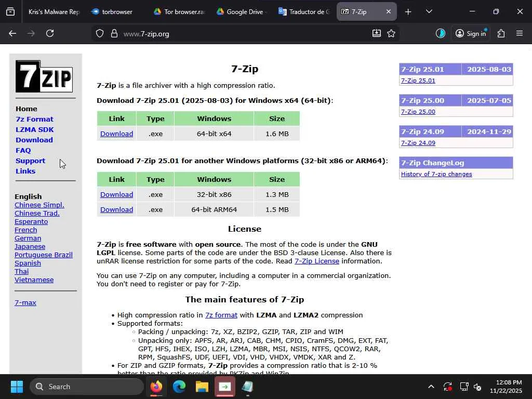Open the LZMA SDK sidebar link
This screenshot has width=532, height=399.
pyautogui.click(x=34, y=129)
